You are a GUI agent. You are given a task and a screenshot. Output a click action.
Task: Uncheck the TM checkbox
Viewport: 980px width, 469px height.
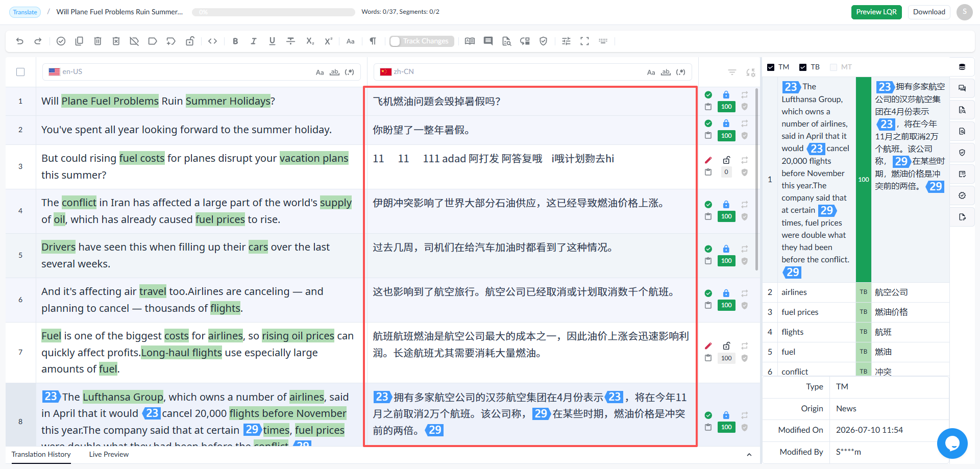771,67
